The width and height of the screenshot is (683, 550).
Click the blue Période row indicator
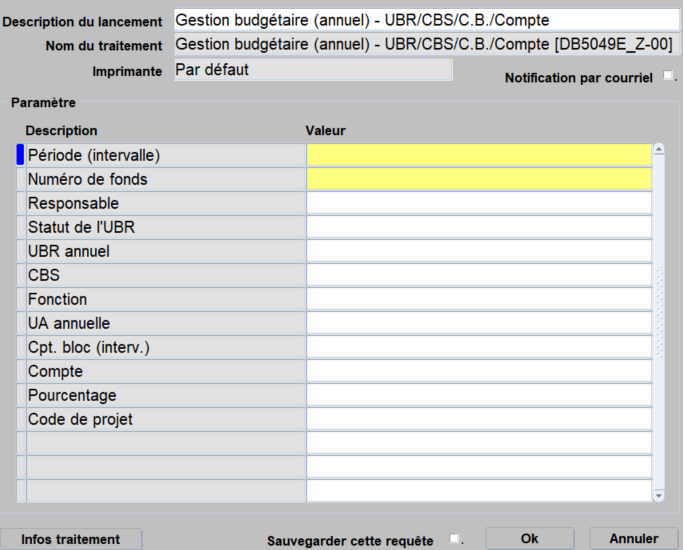coord(20,155)
